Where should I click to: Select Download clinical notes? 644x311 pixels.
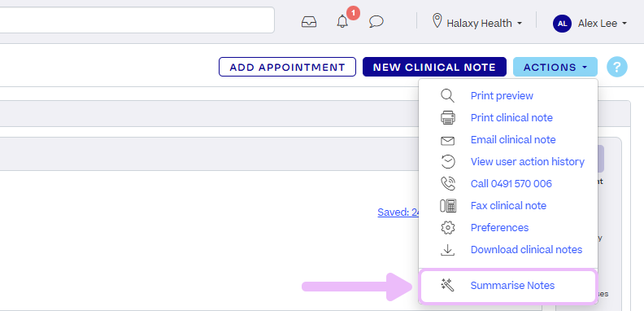pos(526,250)
